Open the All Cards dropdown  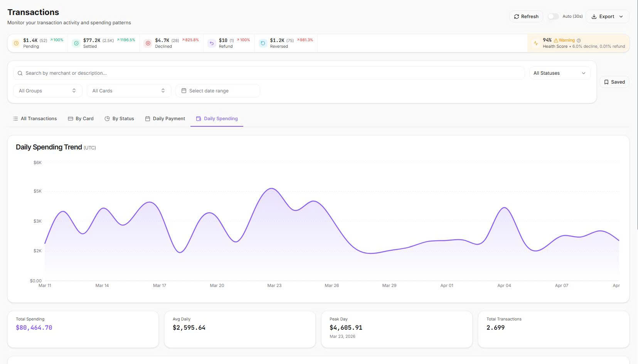128,91
